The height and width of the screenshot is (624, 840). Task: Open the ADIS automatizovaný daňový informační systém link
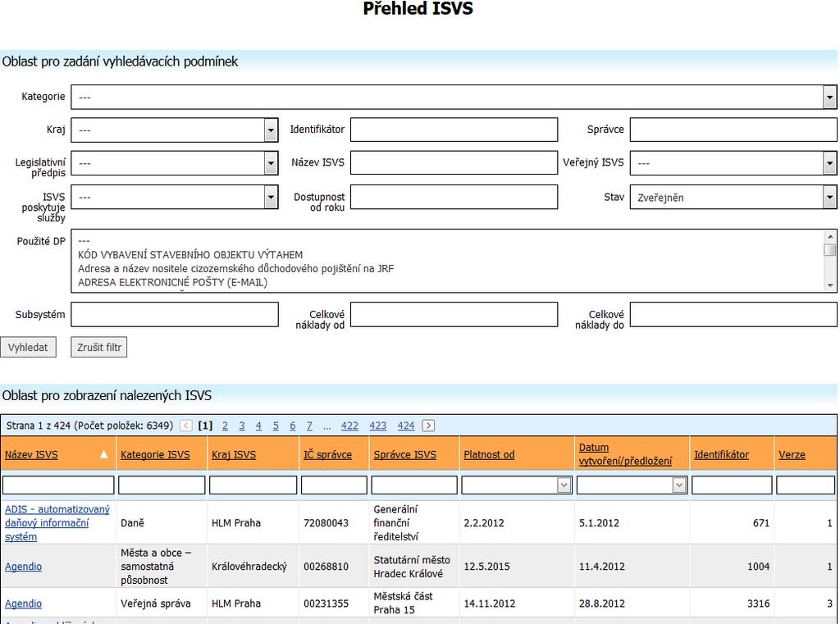pos(57,523)
